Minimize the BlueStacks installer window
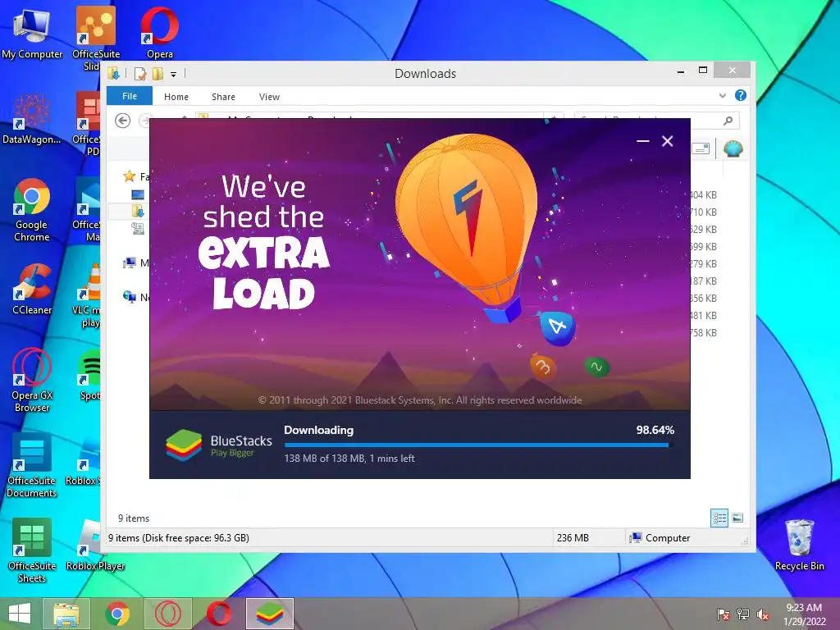840x630 pixels. tap(643, 141)
